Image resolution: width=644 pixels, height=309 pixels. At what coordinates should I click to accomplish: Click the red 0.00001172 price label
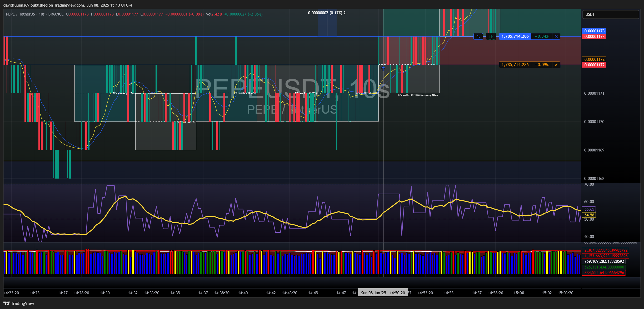(594, 65)
